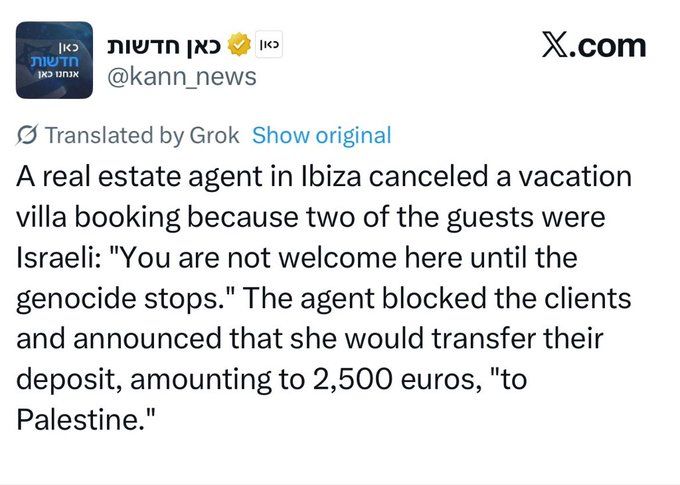Click Show original link
Viewport: 680px width, 485px height.
click(x=321, y=135)
